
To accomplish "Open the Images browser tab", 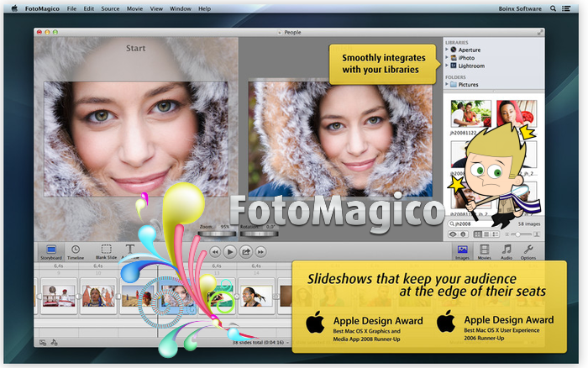I will [x=462, y=252].
